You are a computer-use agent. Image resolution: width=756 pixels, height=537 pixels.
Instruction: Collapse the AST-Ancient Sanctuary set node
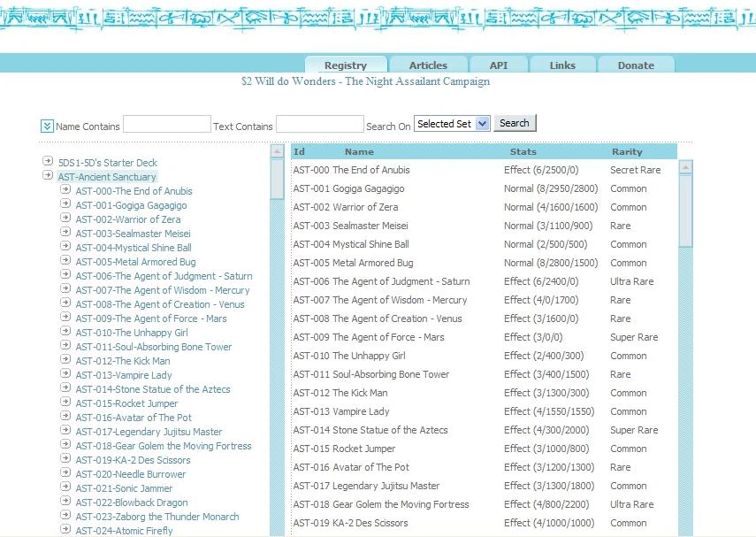pos(47,175)
